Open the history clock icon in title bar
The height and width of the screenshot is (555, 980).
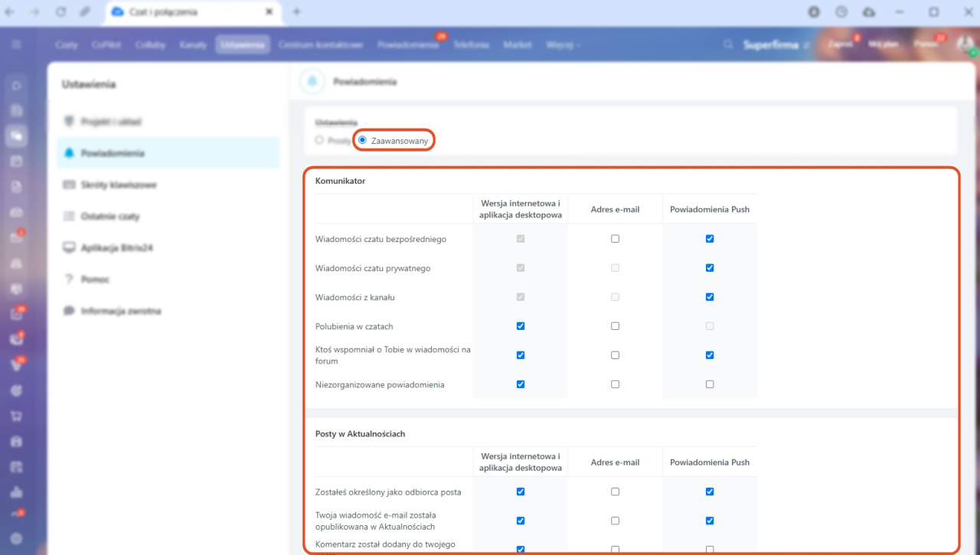[x=841, y=11]
